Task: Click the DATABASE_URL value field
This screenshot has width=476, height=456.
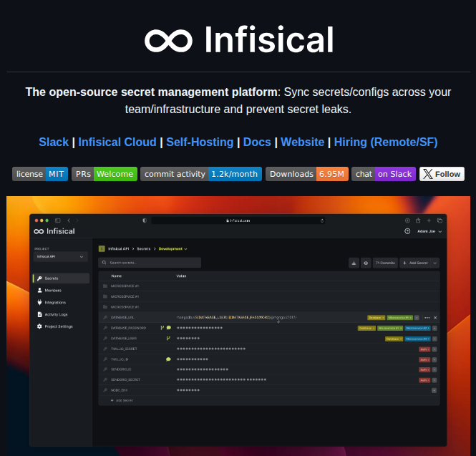Action: [236, 317]
